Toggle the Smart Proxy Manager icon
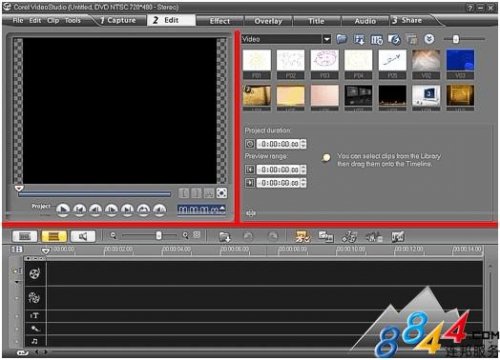Viewport: 500px width, 360px height. pyautogui.click(x=302, y=237)
